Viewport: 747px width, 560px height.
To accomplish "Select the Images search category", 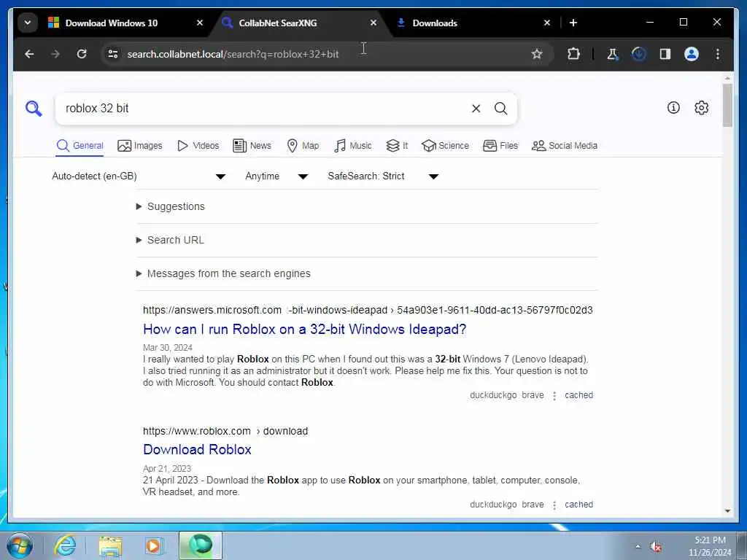I will (139, 146).
